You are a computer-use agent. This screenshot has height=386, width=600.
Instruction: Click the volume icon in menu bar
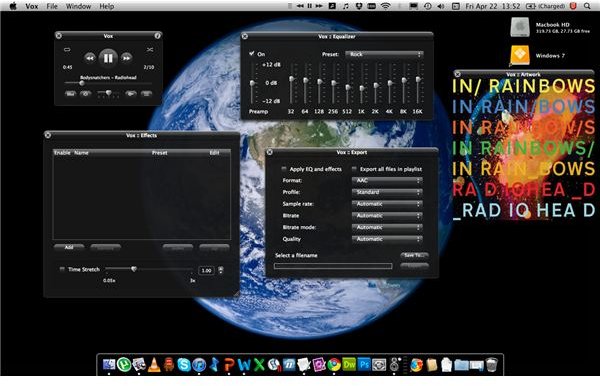pyautogui.click(x=441, y=6)
